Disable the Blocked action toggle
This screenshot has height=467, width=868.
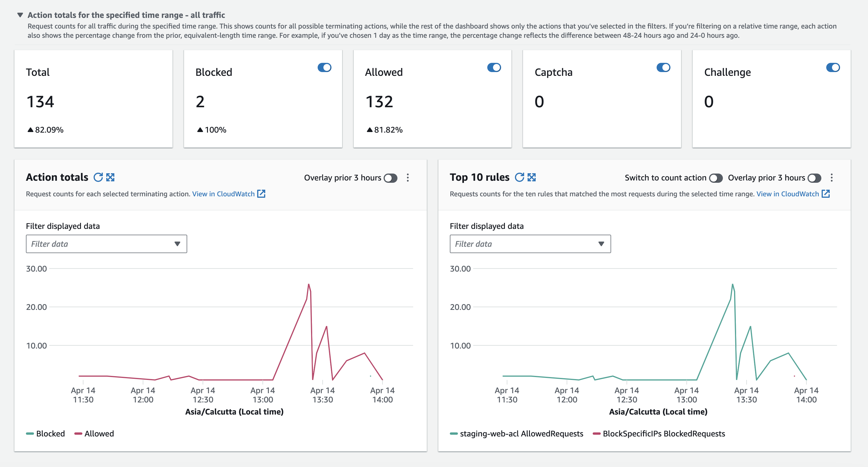point(325,67)
